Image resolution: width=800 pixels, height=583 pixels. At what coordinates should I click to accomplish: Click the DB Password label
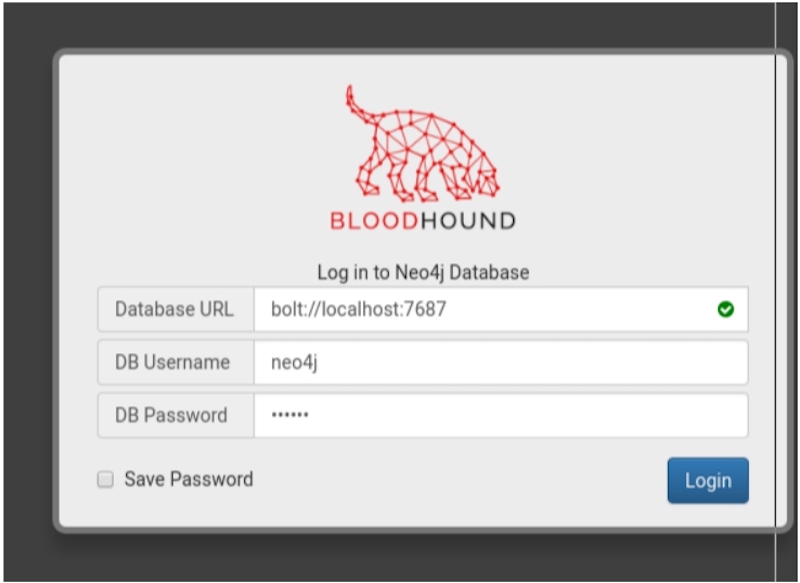click(172, 415)
